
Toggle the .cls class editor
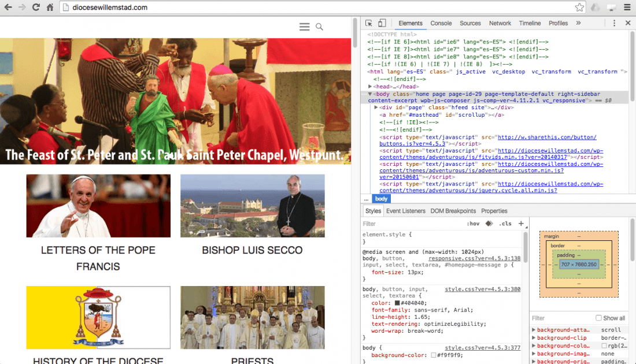(505, 224)
